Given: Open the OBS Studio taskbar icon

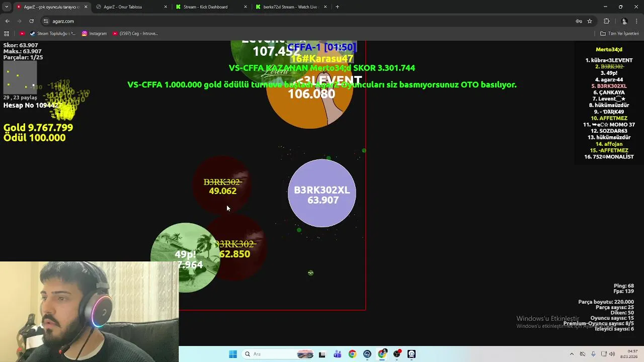Looking at the screenshot, I should (x=397, y=354).
